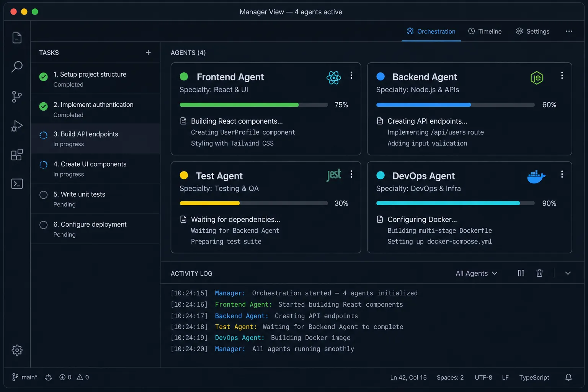
Task: Open the main* branch selector
Action: [x=25, y=377]
